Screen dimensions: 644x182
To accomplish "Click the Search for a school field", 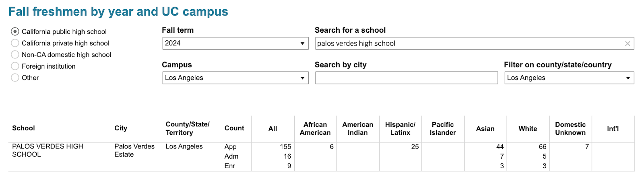I will click(467, 44).
